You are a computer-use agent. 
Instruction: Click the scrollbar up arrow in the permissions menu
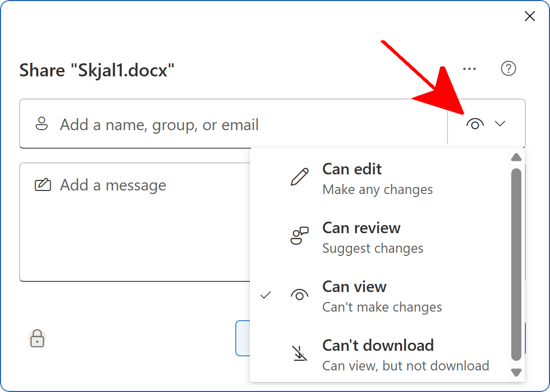coord(516,157)
